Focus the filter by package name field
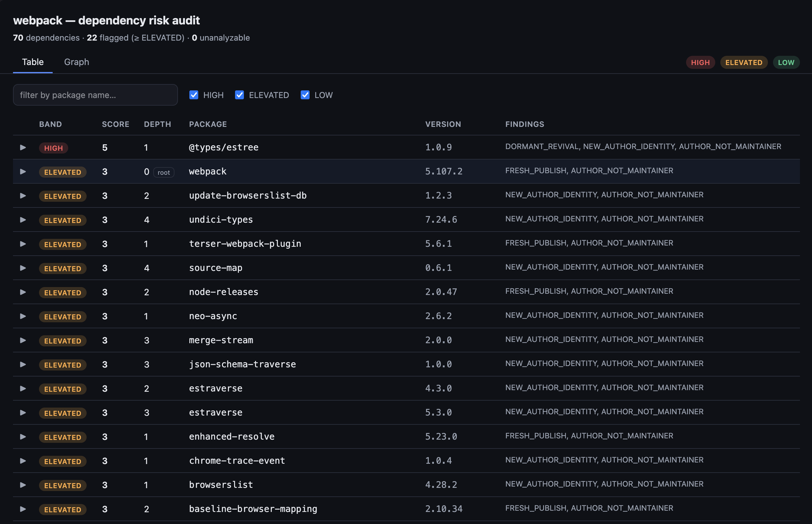The width and height of the screenshot is (812, 524). coord(95,95)
